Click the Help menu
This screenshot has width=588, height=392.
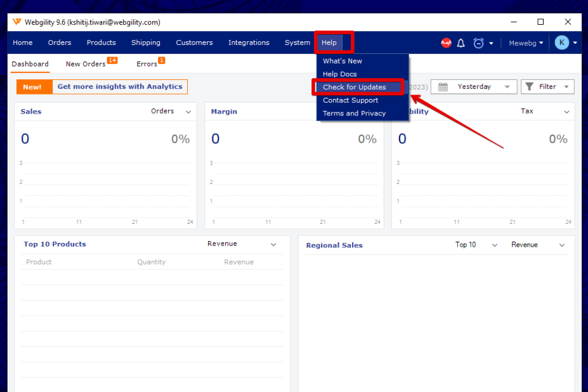(x=329, y=42)
